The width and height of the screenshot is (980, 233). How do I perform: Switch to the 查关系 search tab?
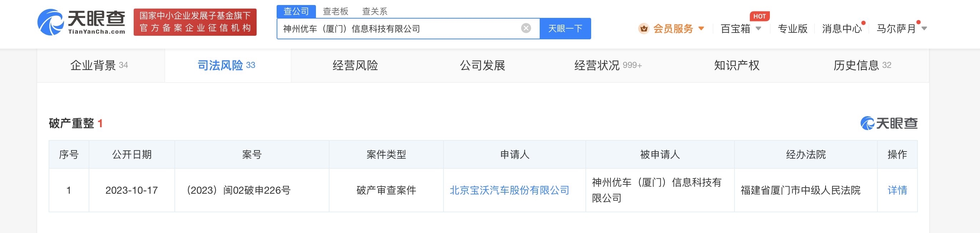[374, 11]
